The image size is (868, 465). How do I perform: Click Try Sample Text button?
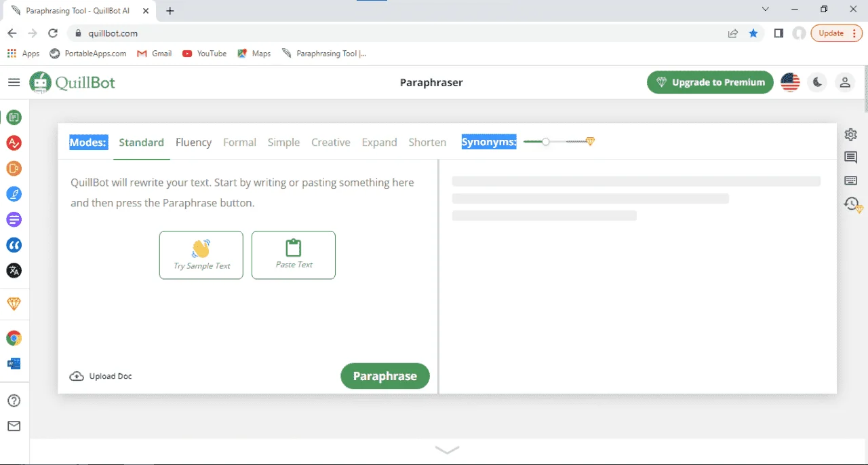pos(201,255)
